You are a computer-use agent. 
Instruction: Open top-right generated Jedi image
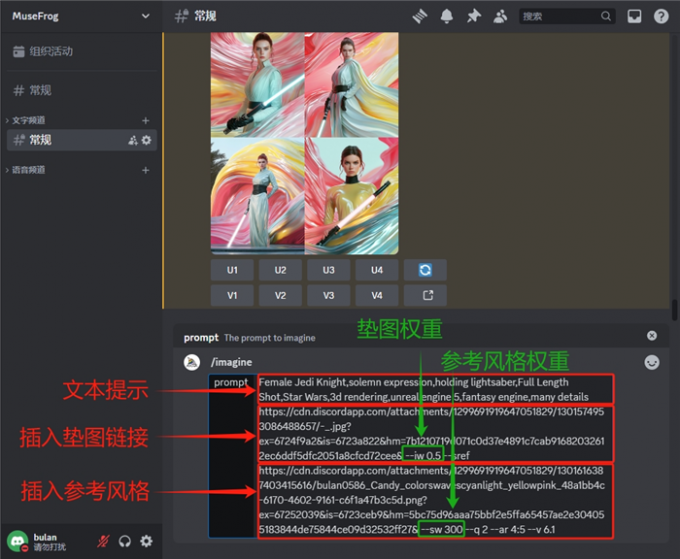tap(352, 85)
